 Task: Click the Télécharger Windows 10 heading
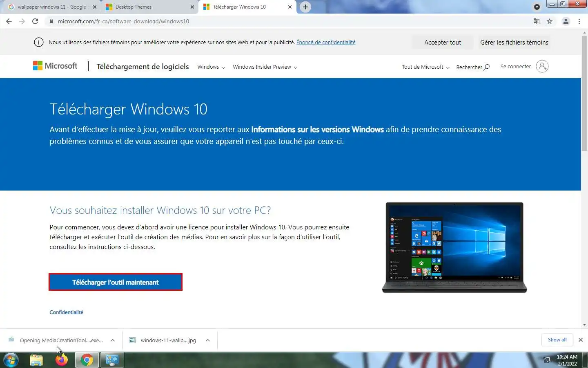(x=129, y=109)
